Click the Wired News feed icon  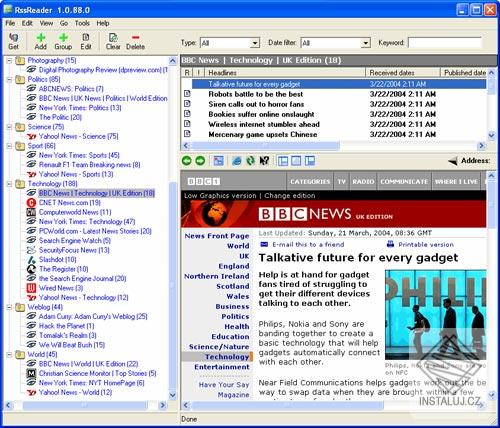tap(31, 288)
